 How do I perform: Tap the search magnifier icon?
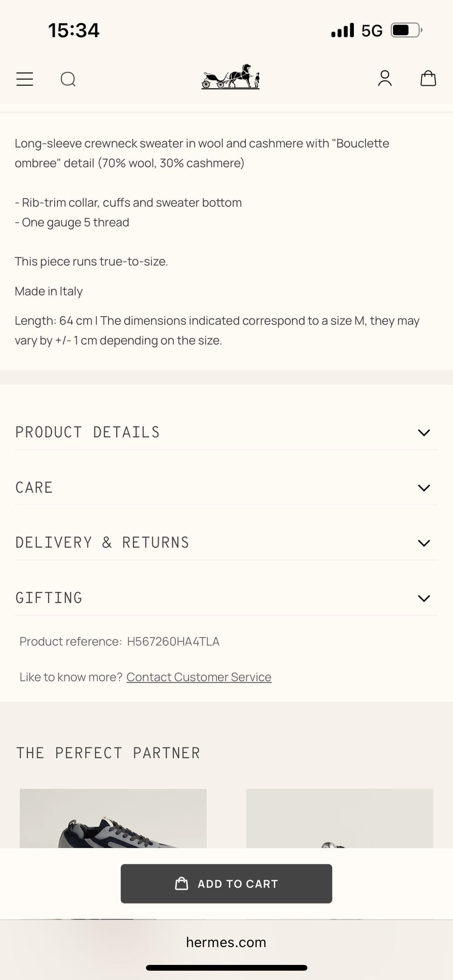pyautogui.click(x=68, y=79)
